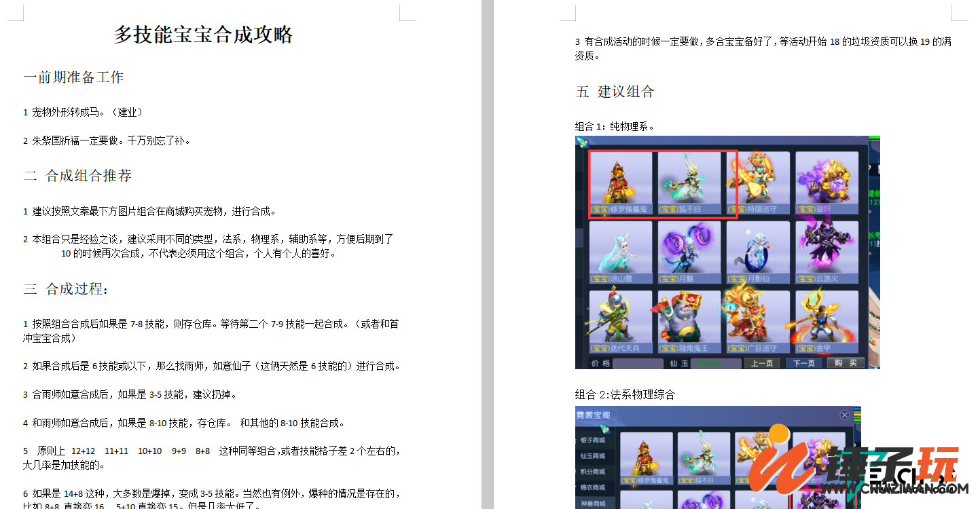Screen dimensions: 980x509
Task: Choose 涂山雪 pet in 组合 1 shop grid
Action: coord(621,252)
